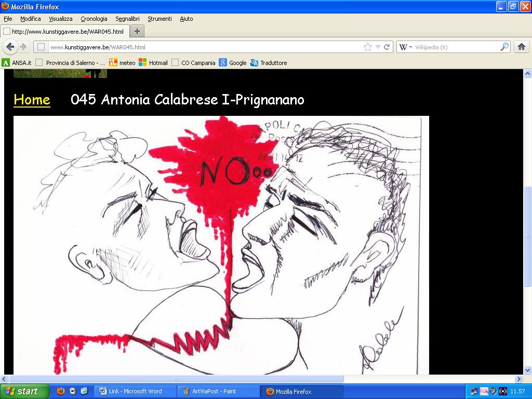Expand the URL history dropdown arrow
The width and height of the screenshot is (532, 399).
(x=378, y=47)
